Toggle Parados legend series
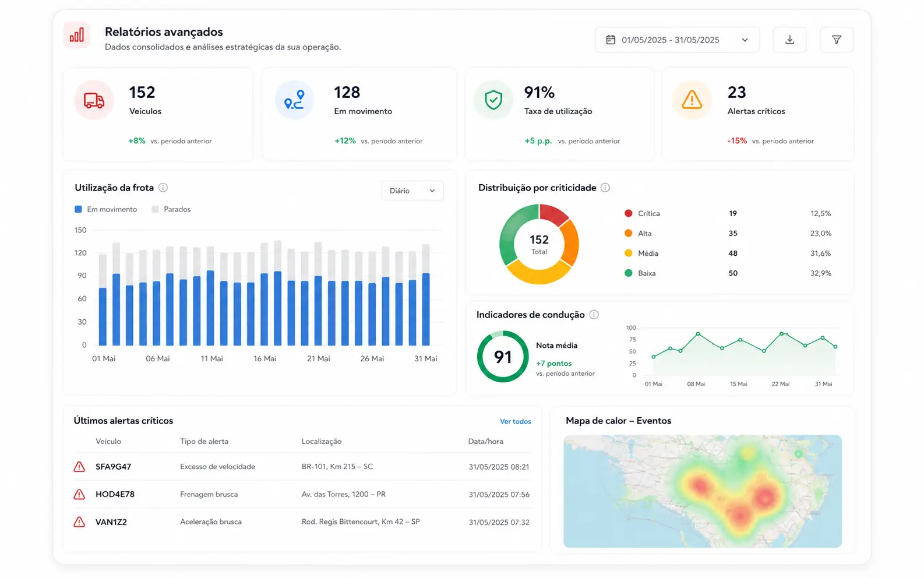924x578 pixels. (171, 209)
